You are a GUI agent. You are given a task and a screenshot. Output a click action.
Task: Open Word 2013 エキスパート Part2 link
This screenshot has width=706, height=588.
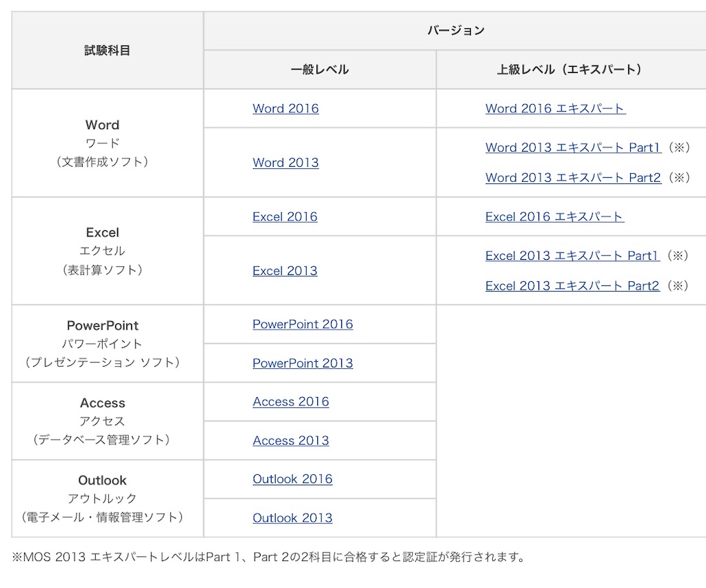[x=573, y=177]
